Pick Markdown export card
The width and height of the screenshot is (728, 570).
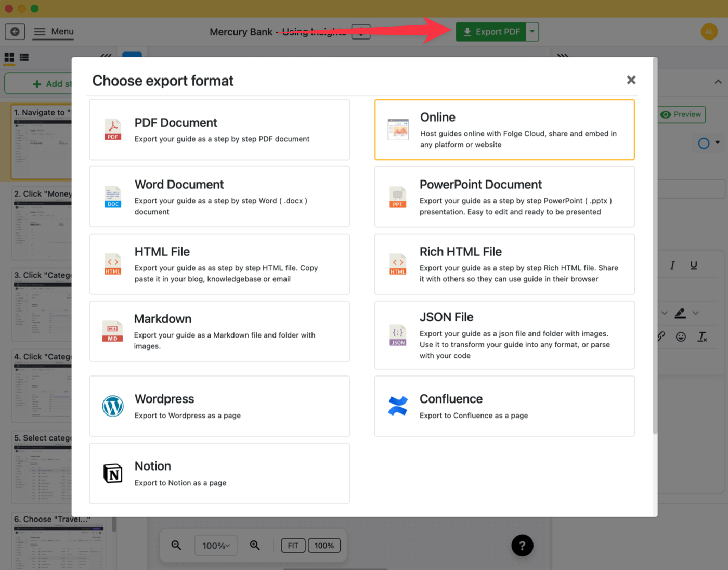219,331
